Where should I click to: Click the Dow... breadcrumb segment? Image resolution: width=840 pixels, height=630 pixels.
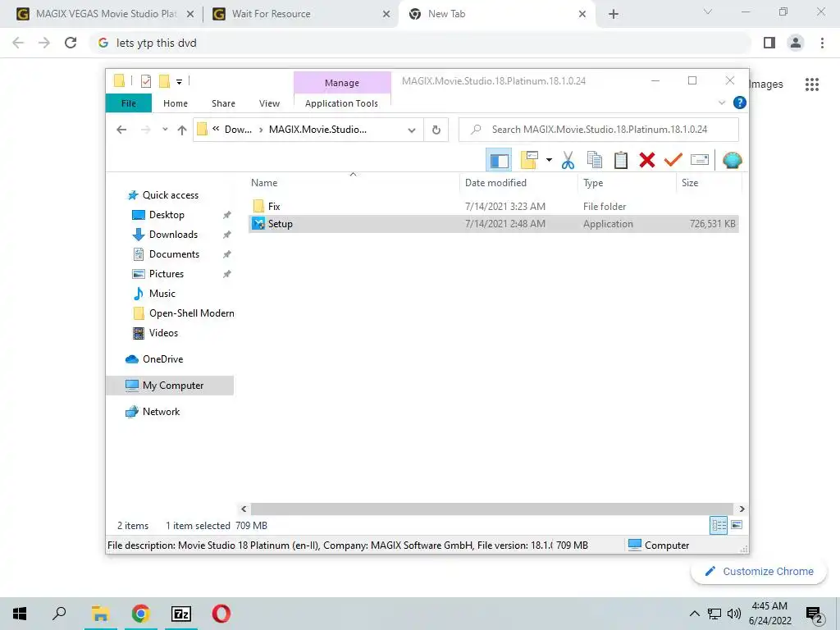(x=238, y=130)
